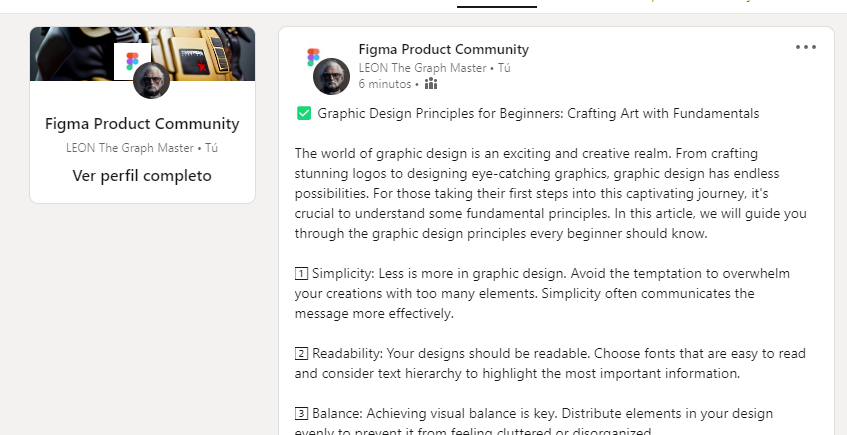Open the Figma Product Community title on the profile card

pos(142,124)
